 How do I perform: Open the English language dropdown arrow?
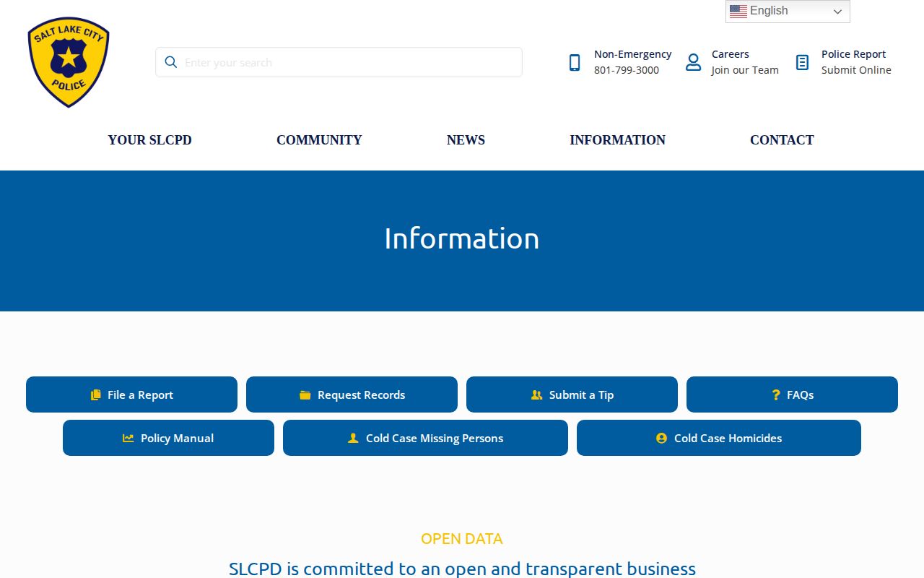coord(837,12)
